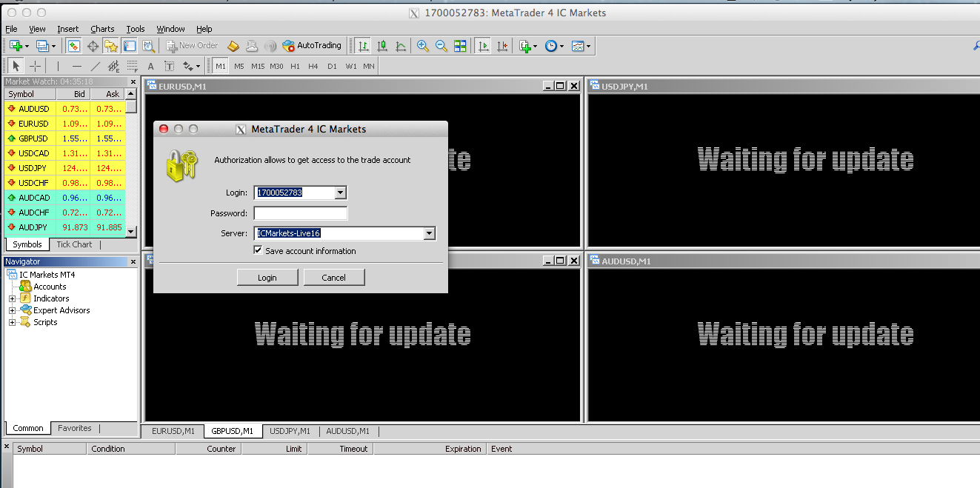Select the GBPUSD row in Market Watch

tap(64, 138)
